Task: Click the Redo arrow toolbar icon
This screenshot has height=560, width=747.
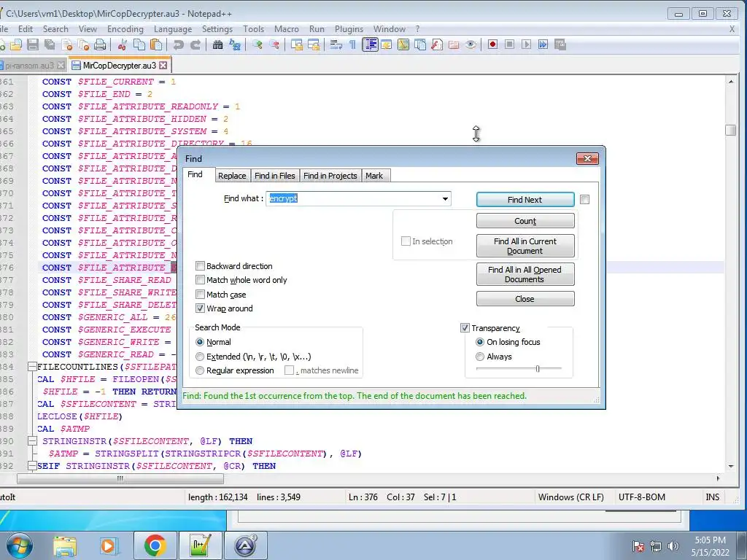Action: 196,44
